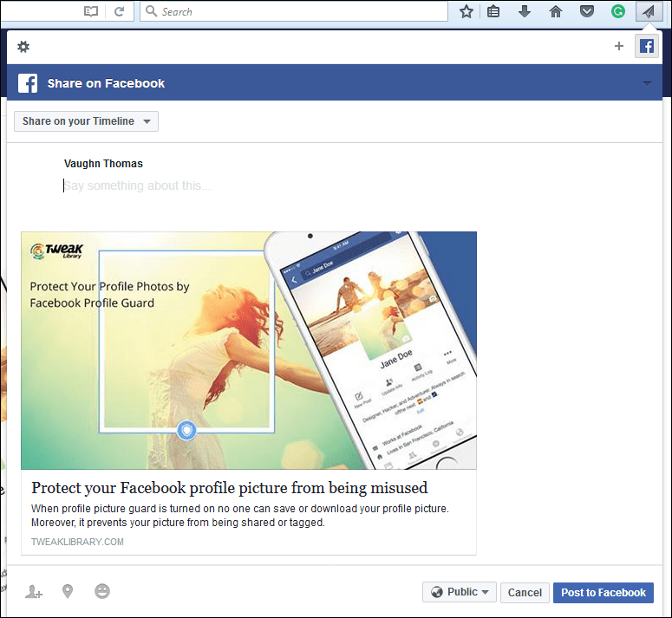Click the Cancel button

tap(525, 592)
